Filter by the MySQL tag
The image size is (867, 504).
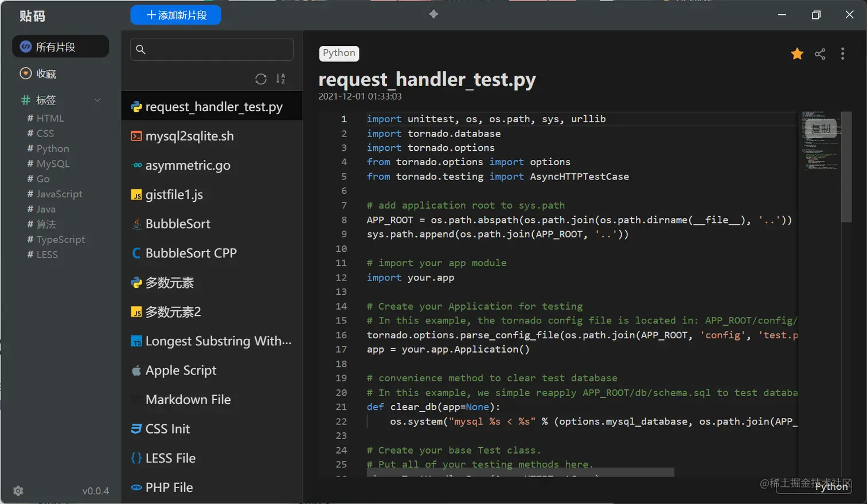(49, 163)
